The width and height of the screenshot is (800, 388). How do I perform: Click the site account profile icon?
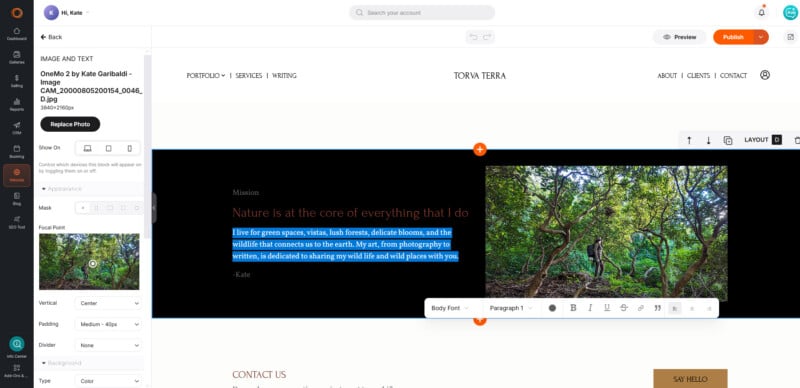[x=764, y=75]
